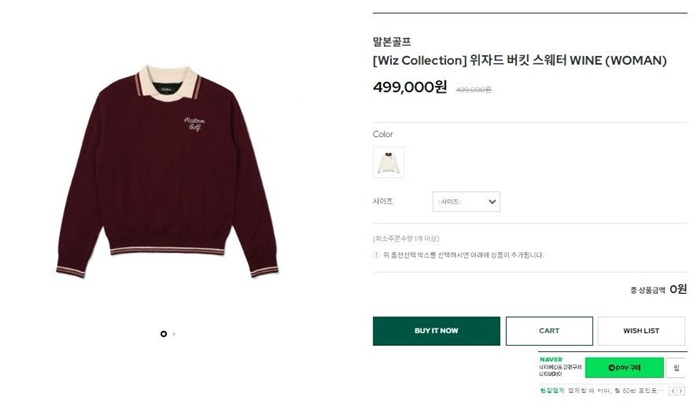Image resolution: width=700 pixels, height=411 pixels.
Task: Show next Naver benefit with right arrow
Action: click(683, 391)
